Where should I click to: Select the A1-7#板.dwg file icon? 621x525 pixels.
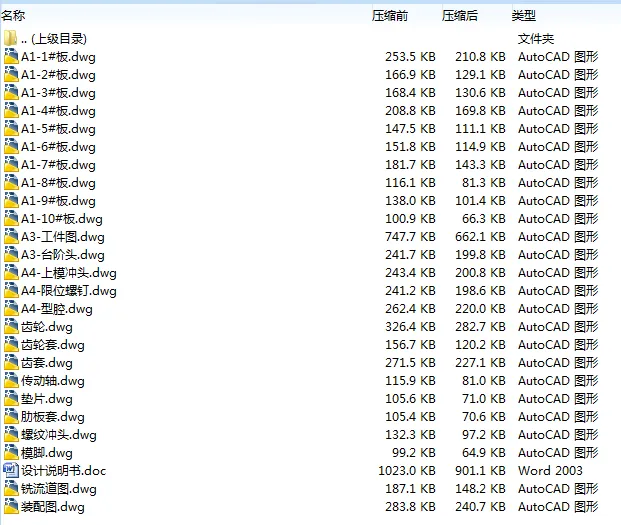click(11, 165)
